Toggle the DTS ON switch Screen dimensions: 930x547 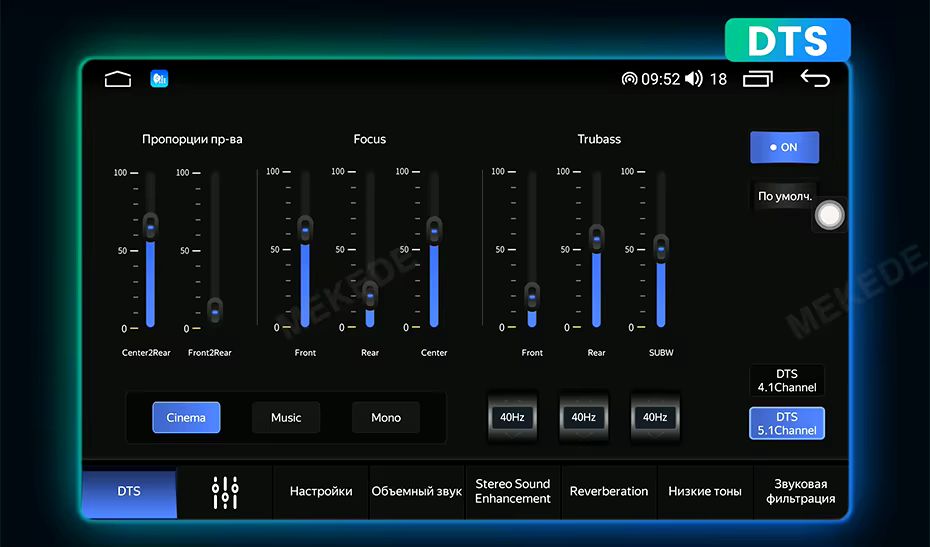pos(784,147)
